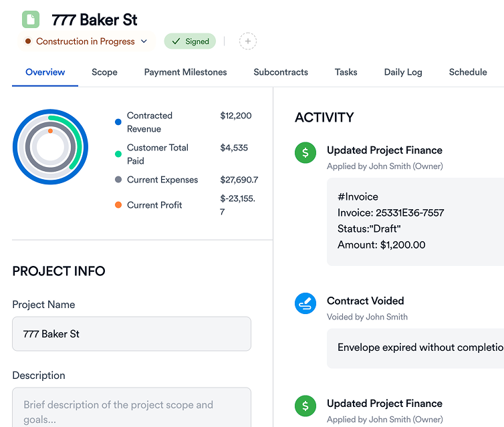Click dollar icon of bottom Updated Project Finance
Screen dimensions: 504x427
[x=305, y=406]
